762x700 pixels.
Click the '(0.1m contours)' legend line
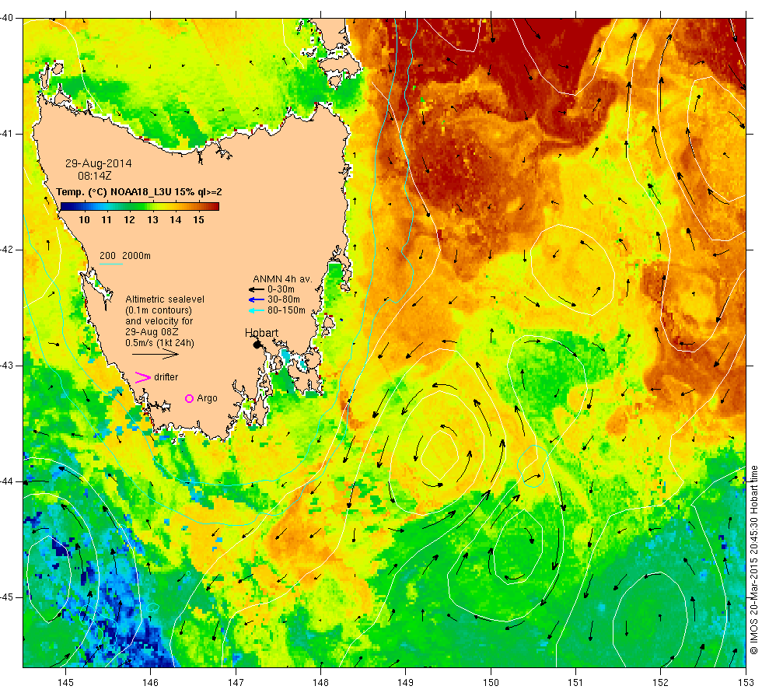[x=159, y=310]
